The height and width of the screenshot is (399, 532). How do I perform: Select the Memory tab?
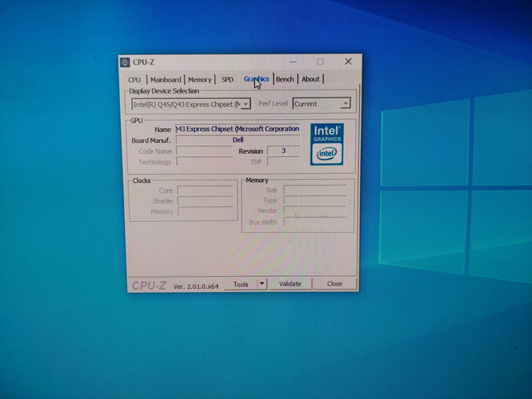click(200, 80)
